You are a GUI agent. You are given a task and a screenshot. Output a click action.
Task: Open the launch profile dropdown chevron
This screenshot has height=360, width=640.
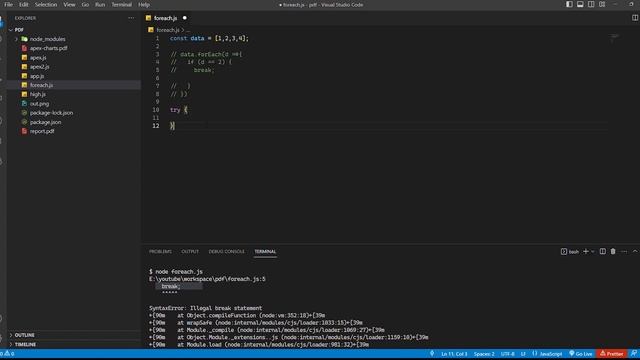click(593, 251)
